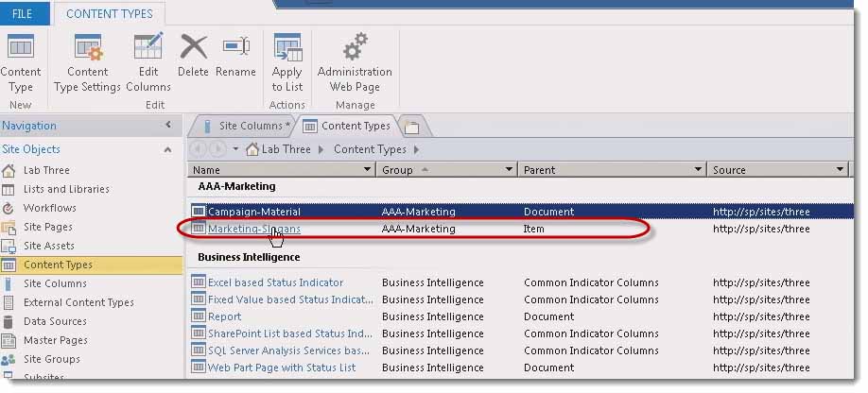This screenshot has width=868, height=393.
Task: Click the Site Assets sidebar icon
Action: click(9, 246)
